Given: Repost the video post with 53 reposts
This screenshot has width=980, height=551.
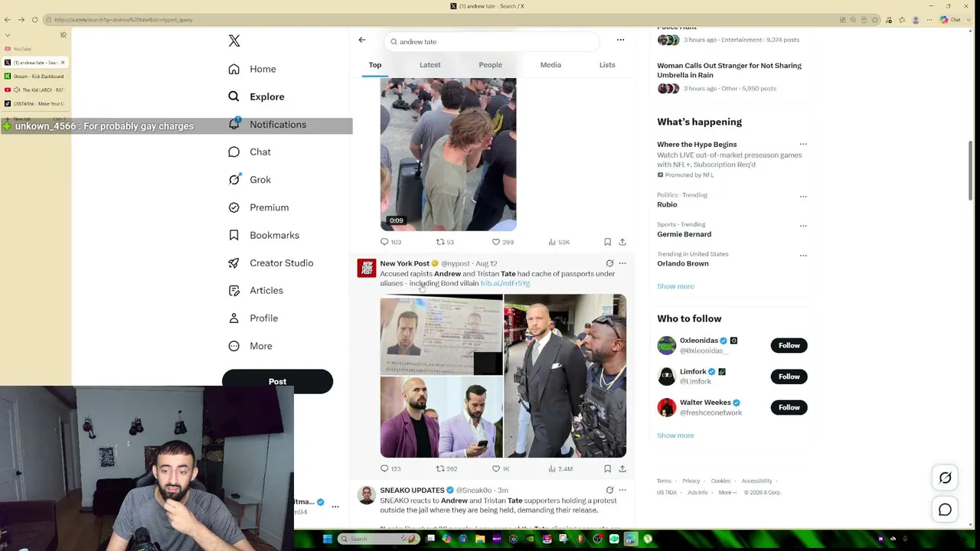Looking at the screenshot, I should point(445,242).
